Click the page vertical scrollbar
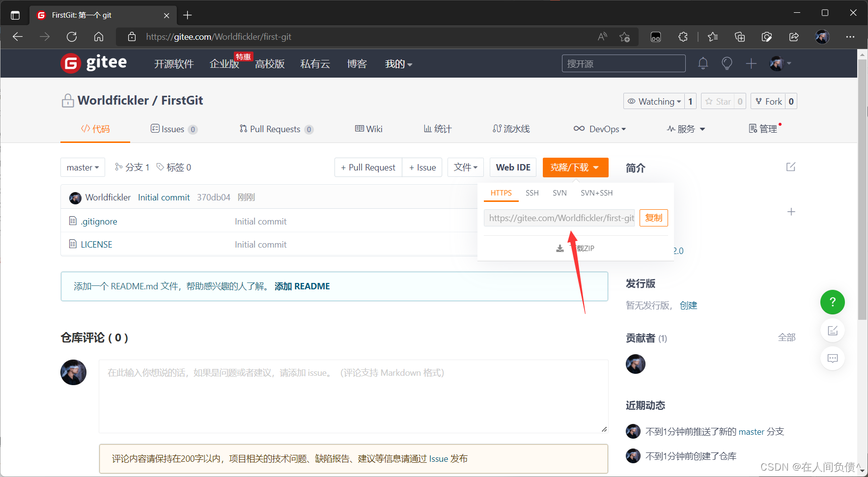This screenshot has height=477, width=868. (862, 190)
